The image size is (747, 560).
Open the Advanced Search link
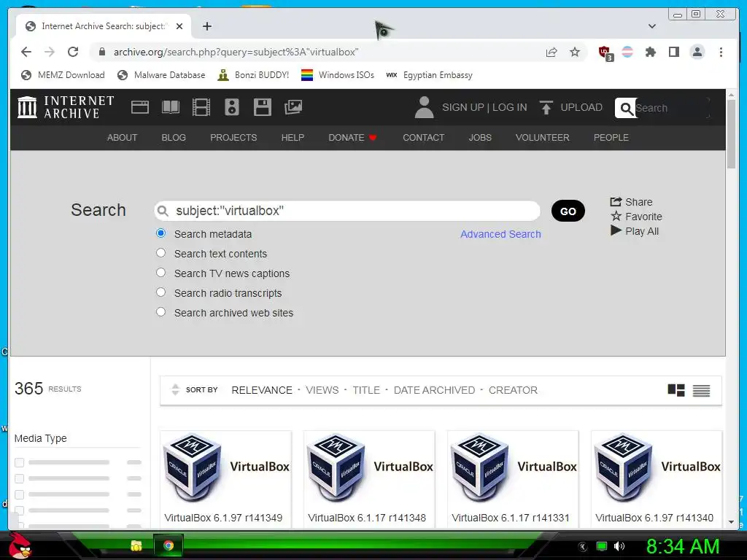coord(500,234)
